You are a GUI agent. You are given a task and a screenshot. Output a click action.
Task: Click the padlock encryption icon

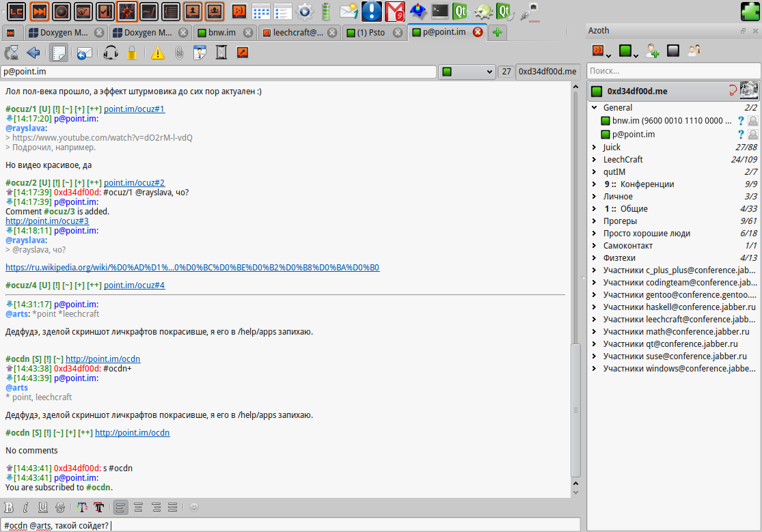pyautogui.click(x=131, y=53)
